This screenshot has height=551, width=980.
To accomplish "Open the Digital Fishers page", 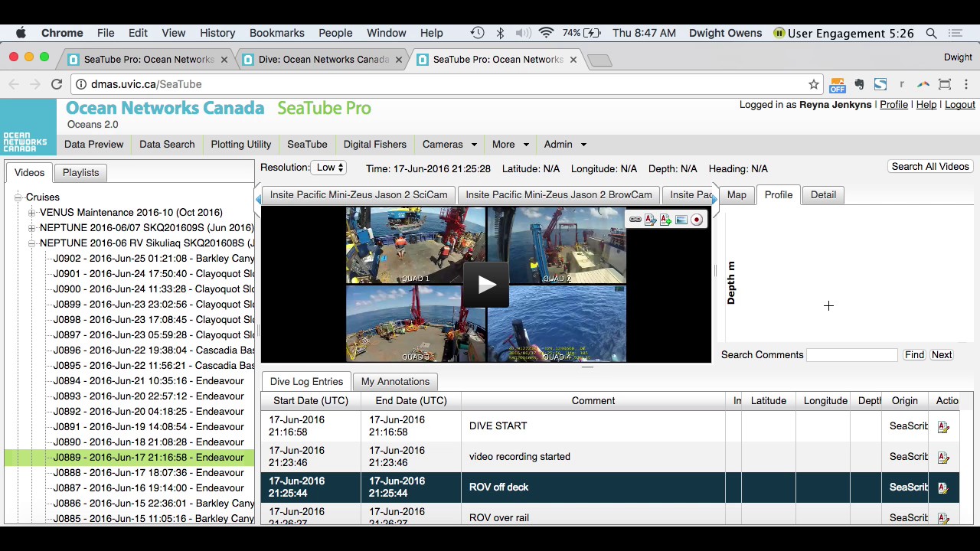I will [375, 144].
